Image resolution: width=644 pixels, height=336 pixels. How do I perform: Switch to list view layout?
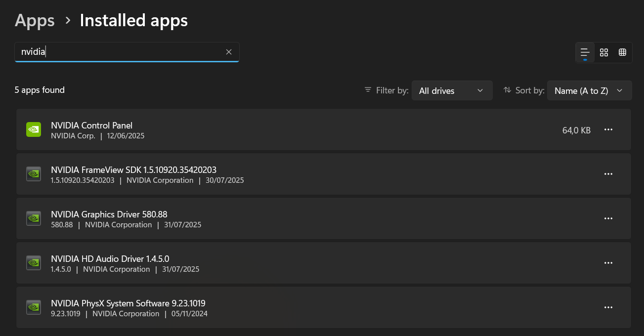[585, 52]
